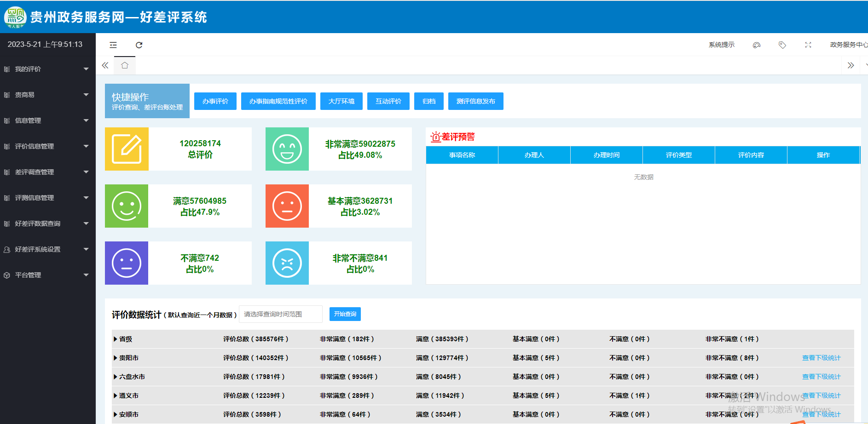The image size is (868, 424).
Task: Open 查看下级统计 for 六盘水市 row
Action: click(x=822, y=377)
